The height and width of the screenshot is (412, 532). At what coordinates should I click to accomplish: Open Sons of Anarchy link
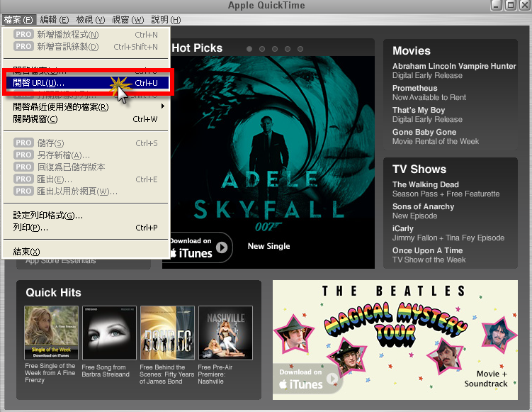coord(423,206)
